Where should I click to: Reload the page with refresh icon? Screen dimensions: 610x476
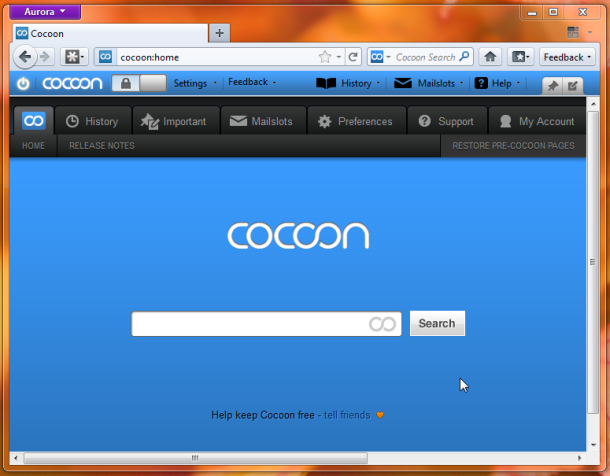[x=353, y=57]
